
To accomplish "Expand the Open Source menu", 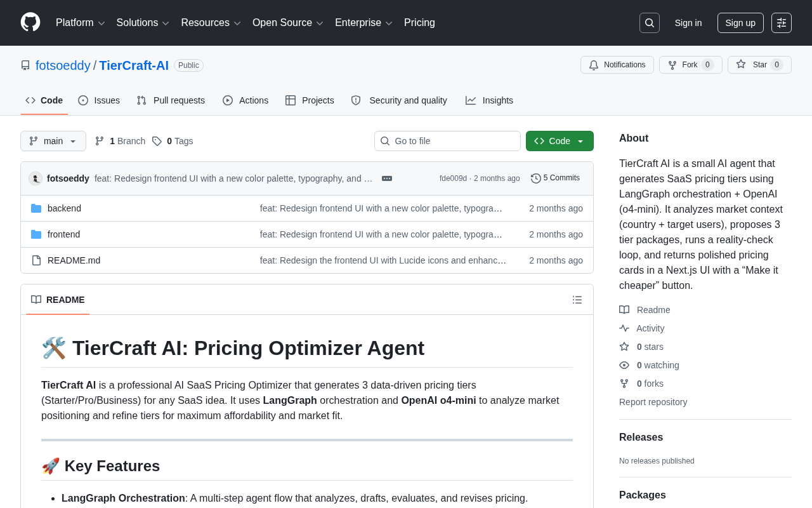I will [x=288, y=23].
